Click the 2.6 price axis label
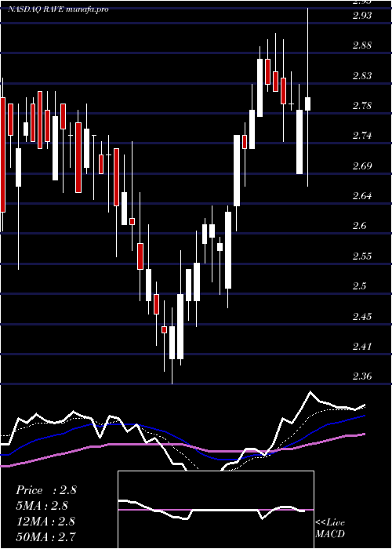 (x=360, y=226)
